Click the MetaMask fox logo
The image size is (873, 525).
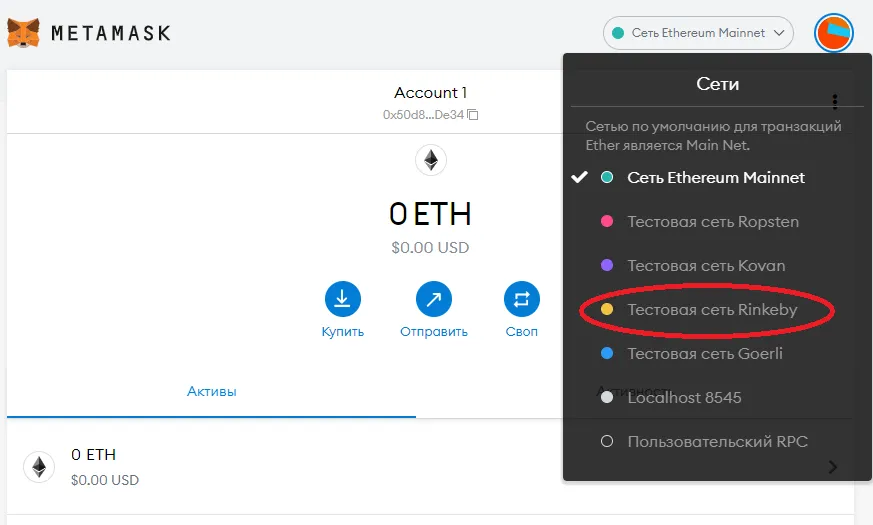23,33
